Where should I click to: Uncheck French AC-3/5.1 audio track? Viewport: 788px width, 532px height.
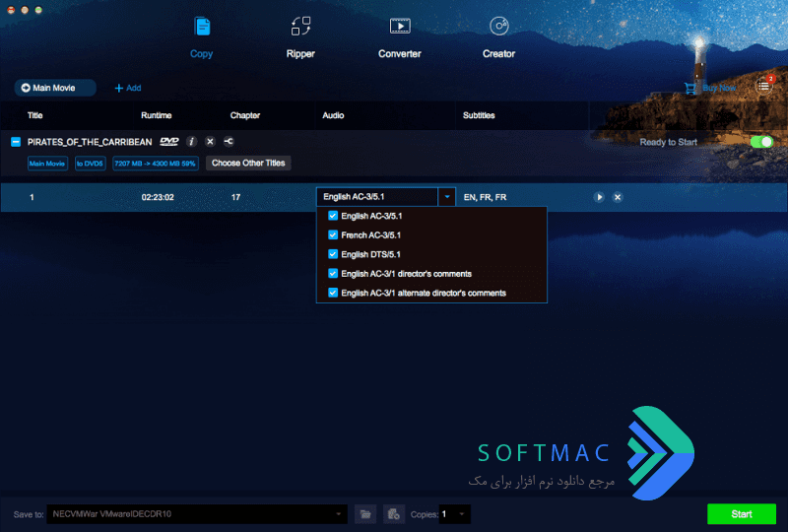333,234
